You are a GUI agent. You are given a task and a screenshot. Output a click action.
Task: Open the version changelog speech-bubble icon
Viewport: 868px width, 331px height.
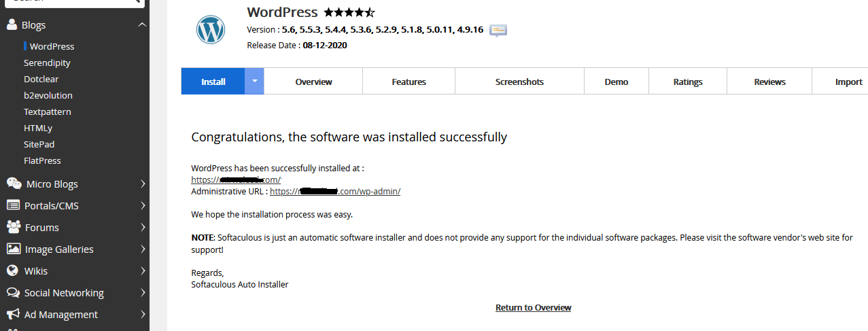coord(498,30)
